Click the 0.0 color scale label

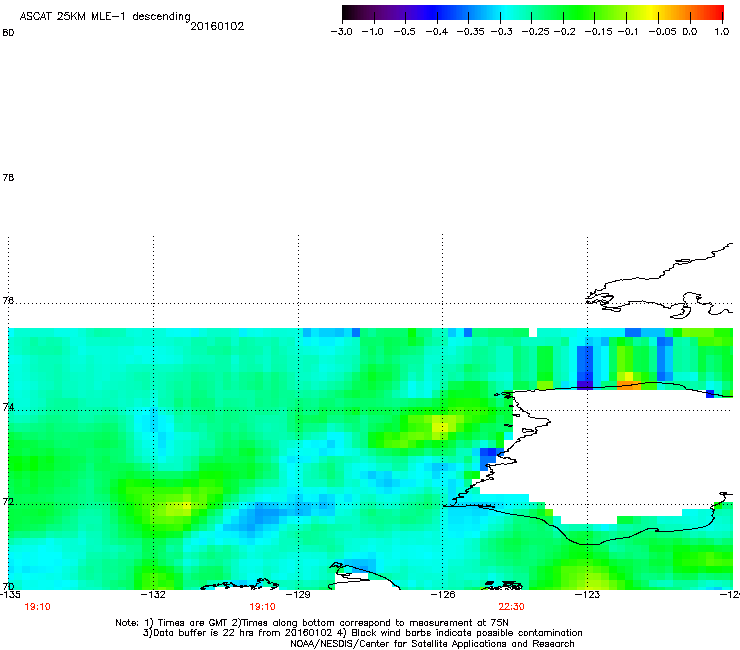690,32
